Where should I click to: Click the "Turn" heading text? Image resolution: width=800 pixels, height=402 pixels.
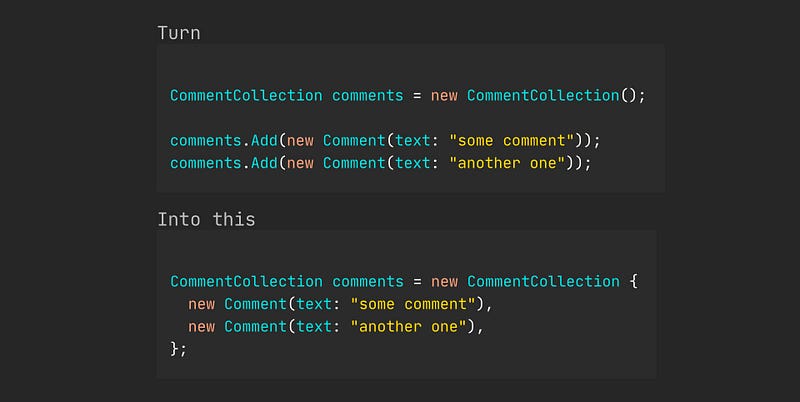[179, 33]
